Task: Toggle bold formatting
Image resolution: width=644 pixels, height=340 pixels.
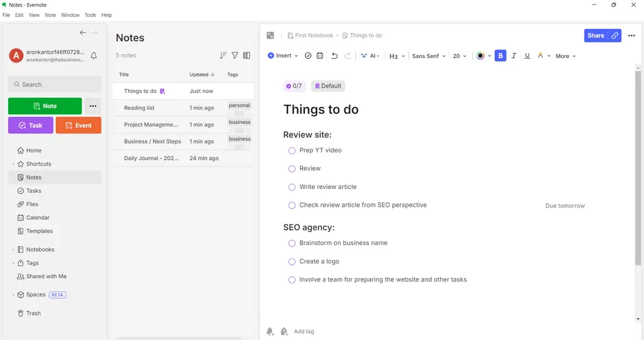Action: pos(500,56)
